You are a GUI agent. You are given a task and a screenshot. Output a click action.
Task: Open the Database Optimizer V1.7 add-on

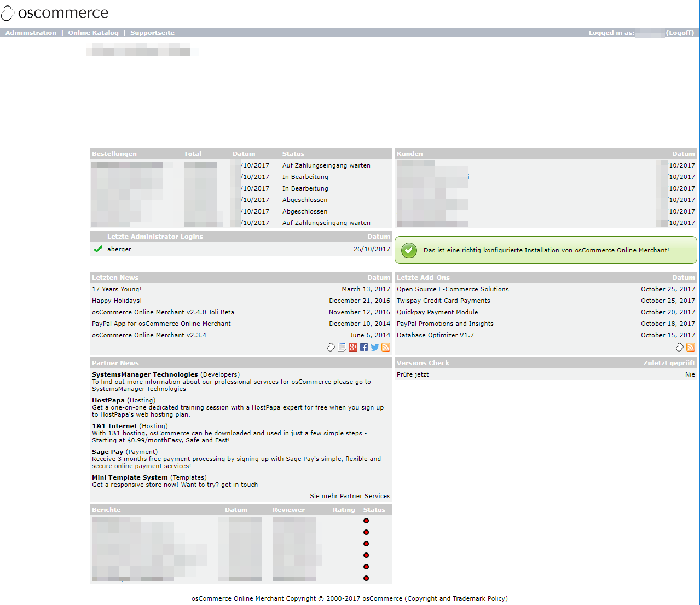[x=435, y=335]
